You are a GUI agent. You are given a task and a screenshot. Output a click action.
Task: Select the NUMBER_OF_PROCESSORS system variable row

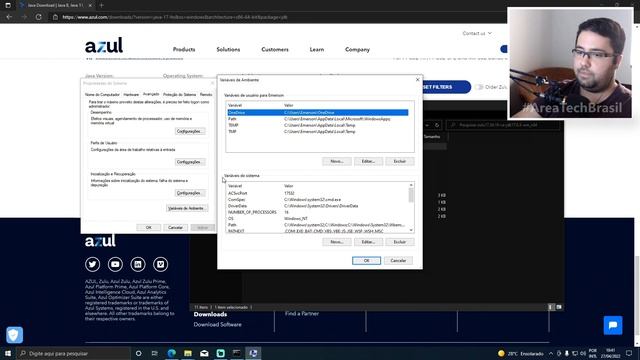[318, 212]
